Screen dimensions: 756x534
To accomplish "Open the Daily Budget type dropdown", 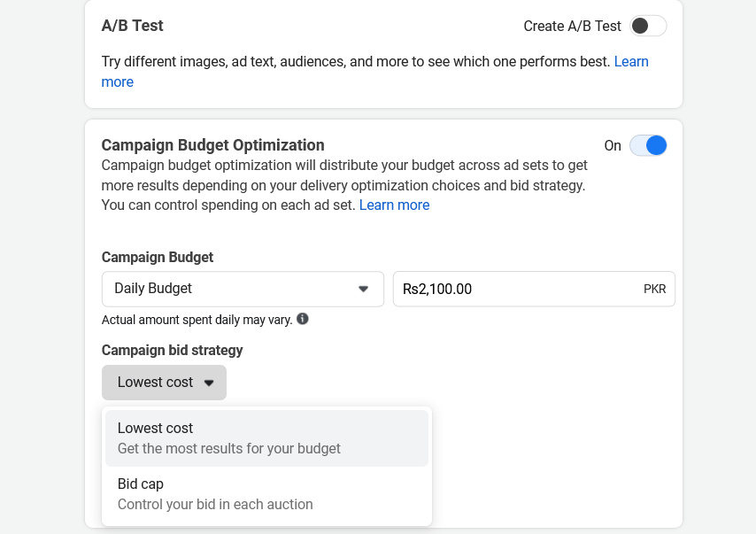I will click(x=243, y=289).
